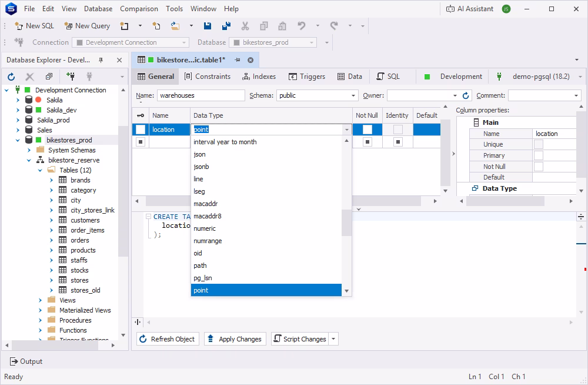
Task: Click the Save All icon
Action: click(226, 26)
